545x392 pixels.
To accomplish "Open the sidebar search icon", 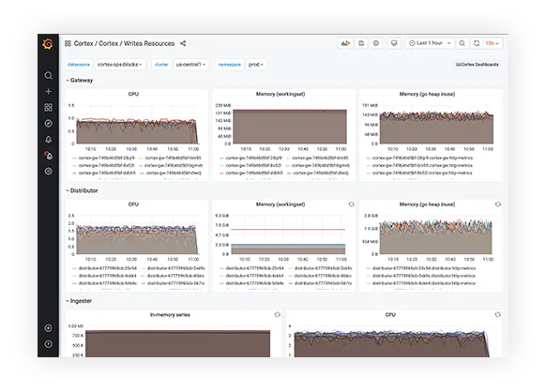I will [49, 75].
